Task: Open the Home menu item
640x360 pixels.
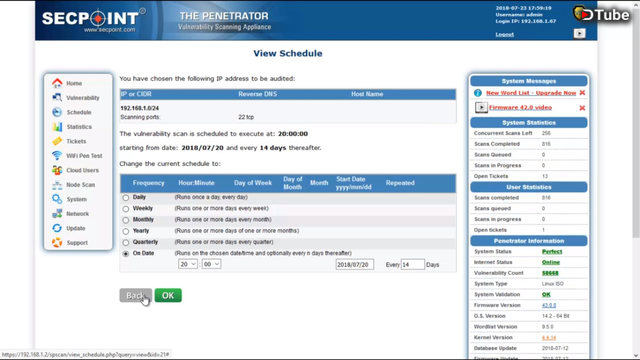Action: coord(74,83)
